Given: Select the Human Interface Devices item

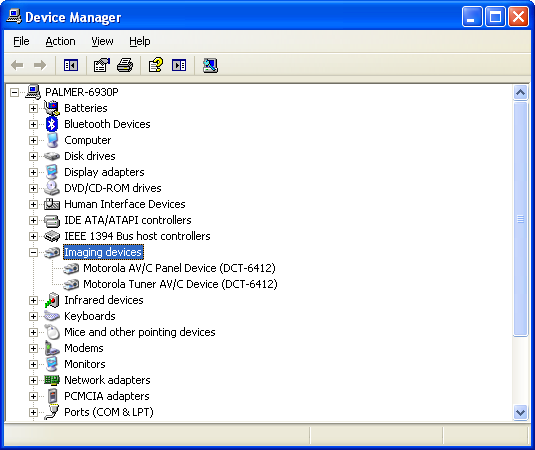Looking at the screenshot, I should pos(125,204).
